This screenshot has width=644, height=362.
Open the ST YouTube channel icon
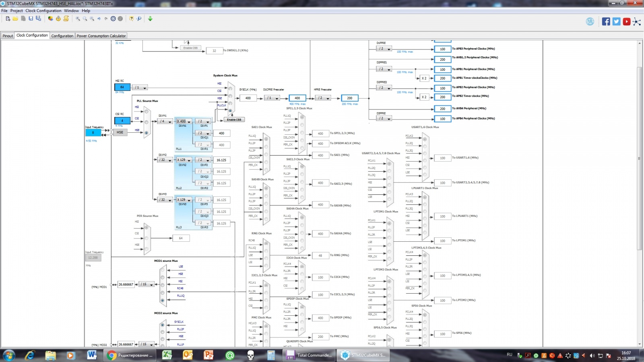click(626, 22)
